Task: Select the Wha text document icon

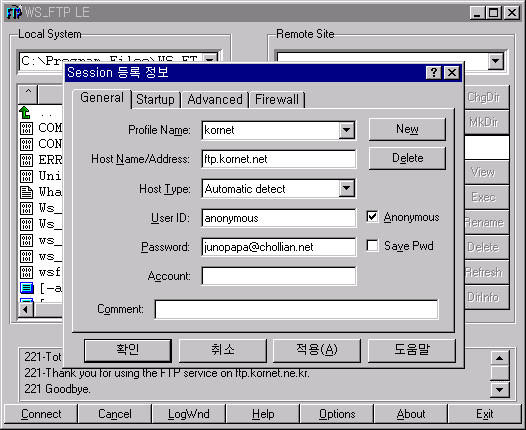Action: 26,192
